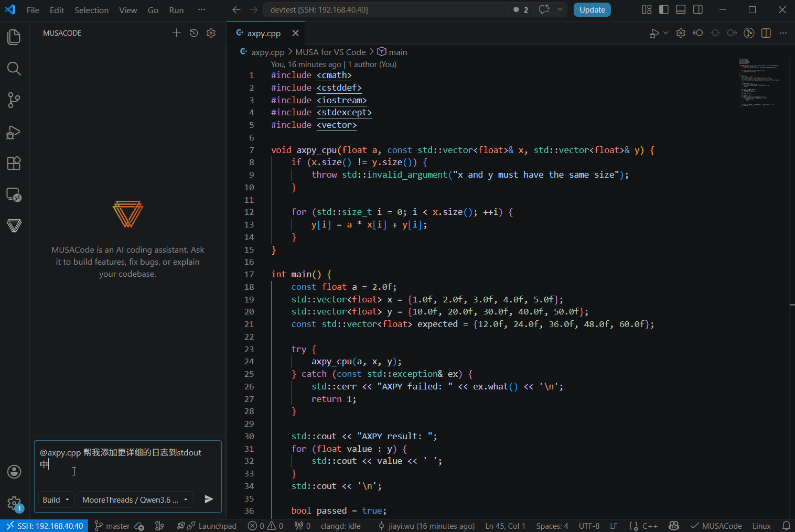This screenshot has width=795, height=532.
Task: Go back in navigation history
Action: coord(237,10)
